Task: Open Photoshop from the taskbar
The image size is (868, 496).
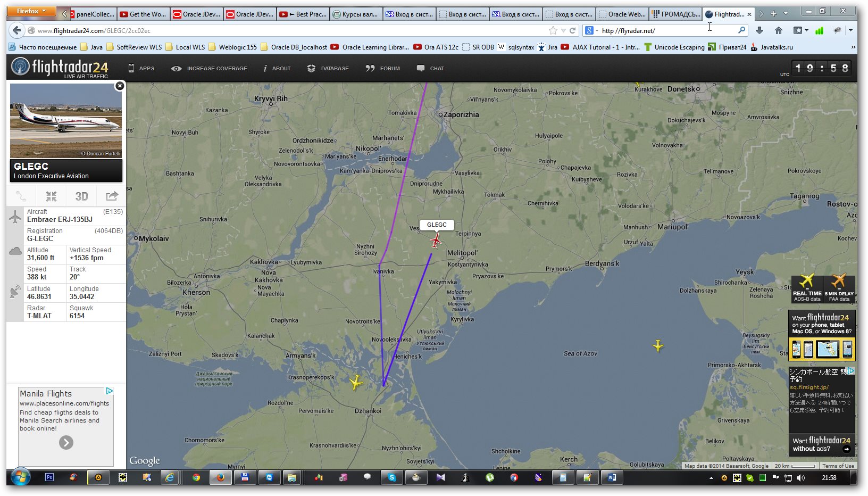Action: click(x=49, y=477)
